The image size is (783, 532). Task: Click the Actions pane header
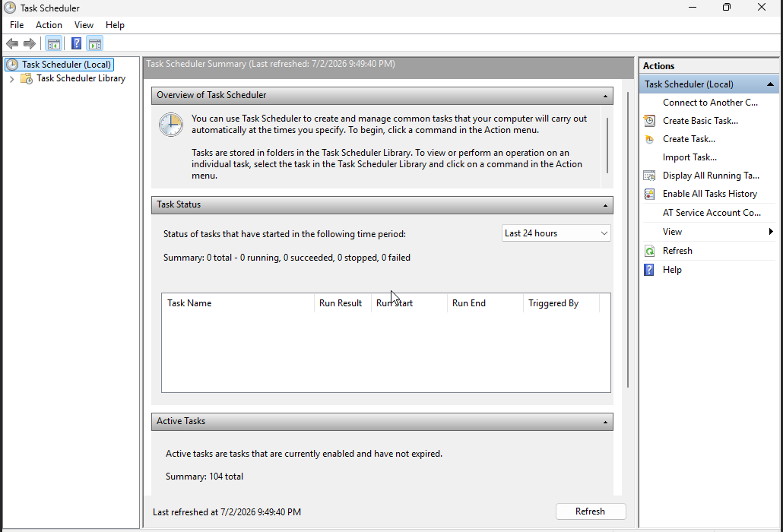pos(709,66)
